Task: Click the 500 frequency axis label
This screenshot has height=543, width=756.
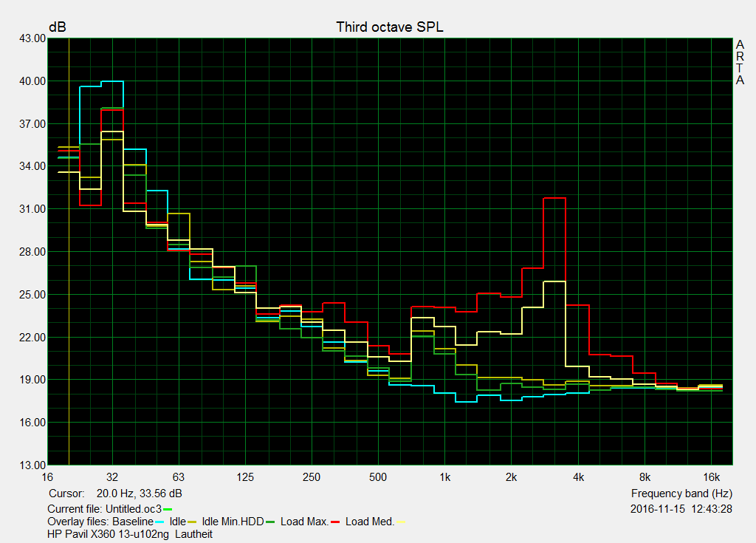Action: [x=378, y=477]
